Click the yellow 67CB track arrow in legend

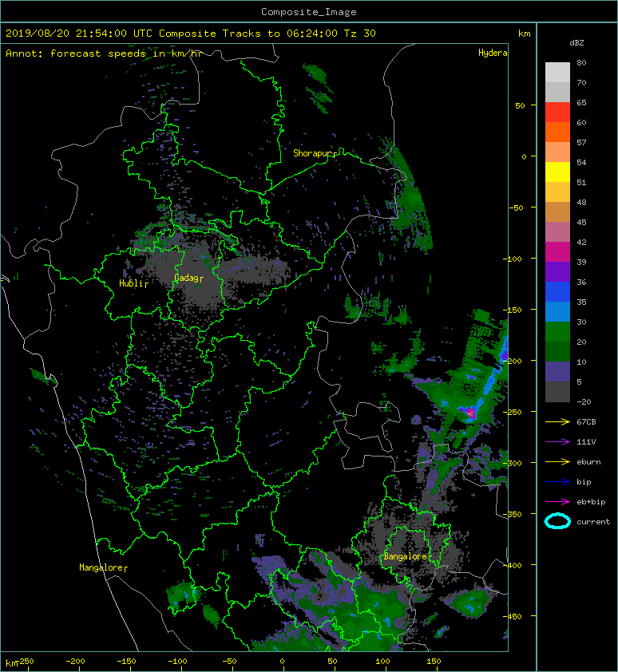(x=557, y=421)
